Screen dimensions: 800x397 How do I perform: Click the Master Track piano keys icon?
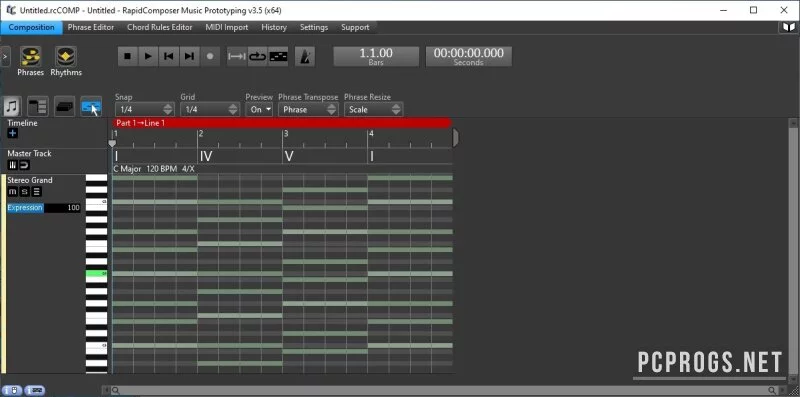pos(13,165)
